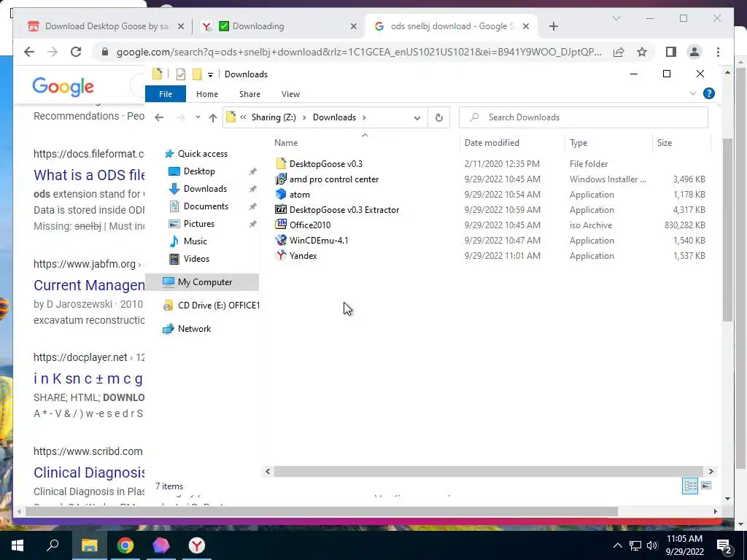
Task: Switch to Download Desktop Goose tab
Action: click(x=106, y=26)
